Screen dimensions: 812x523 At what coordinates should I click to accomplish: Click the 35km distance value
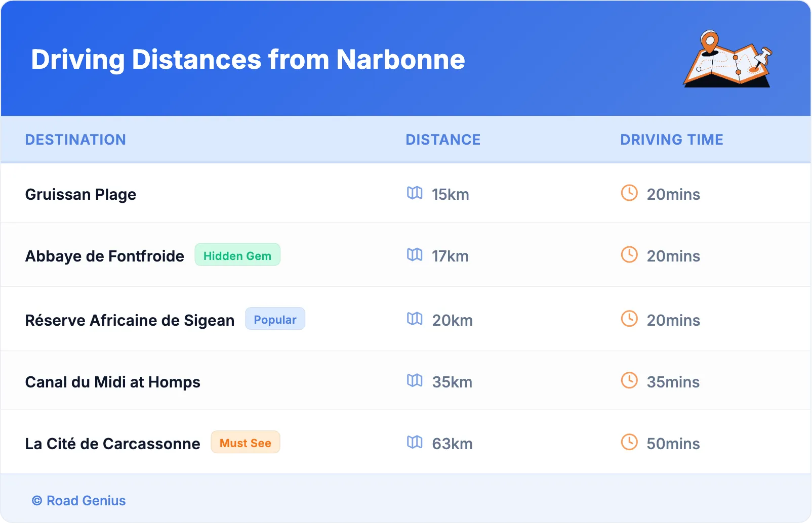tap(452, 382)
